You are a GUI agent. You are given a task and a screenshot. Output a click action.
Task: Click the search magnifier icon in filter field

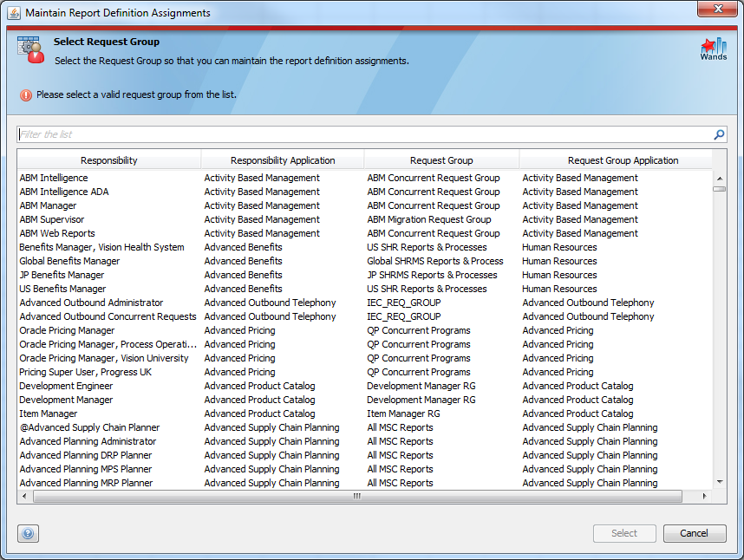[x=719, y=134]
